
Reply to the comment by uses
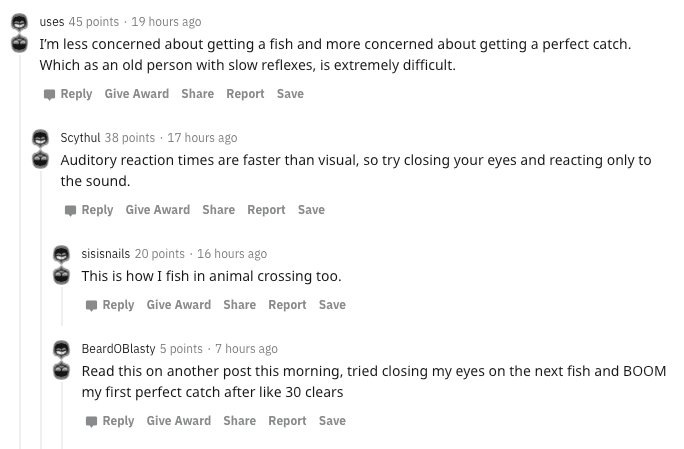67,94
